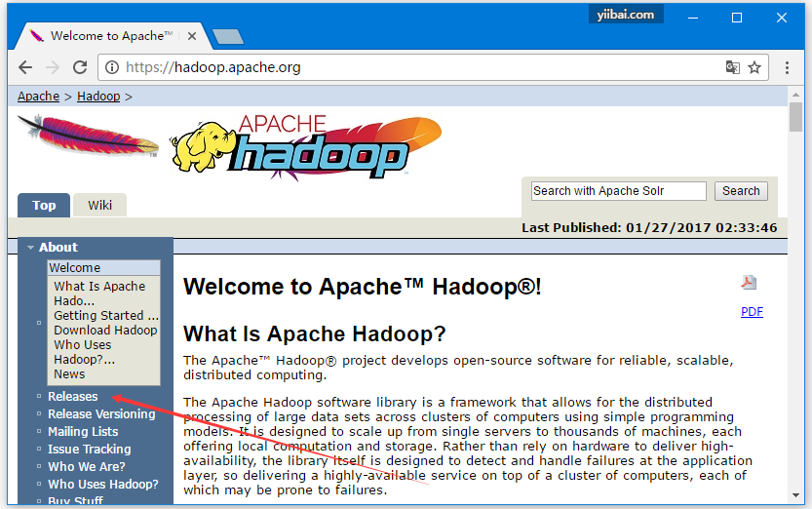The height and width of the screenshot is (509, 812).
Task: Click the Apache Hadoop elephant logo
Action: 306,148
